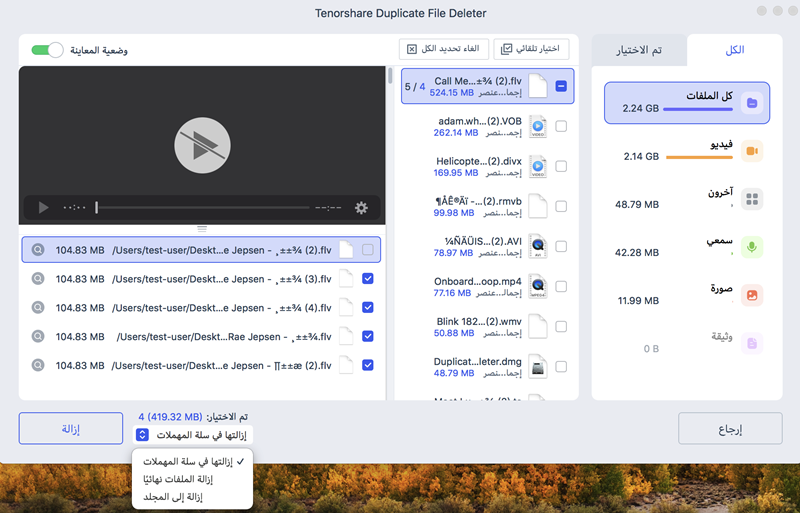Viewport: 800px width, 513px height.
Task: Choose permanently remove files option
Action: [192, 479]
